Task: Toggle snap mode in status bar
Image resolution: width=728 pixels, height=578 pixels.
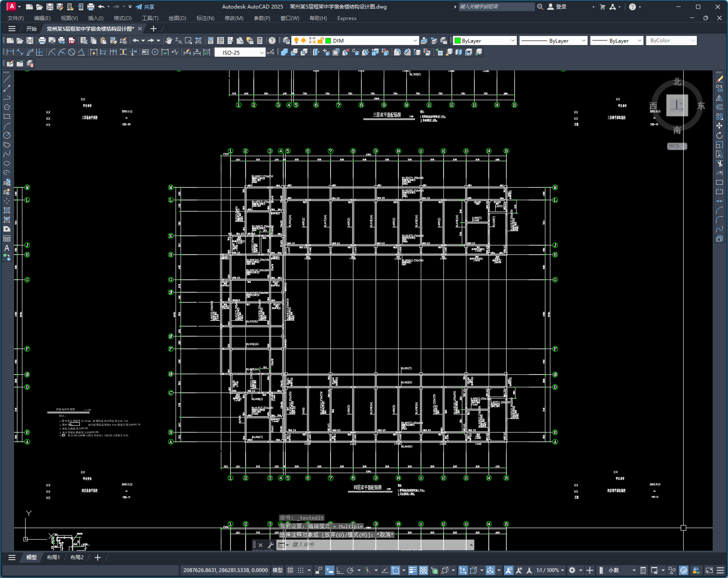Action: [x=301, y=570]
